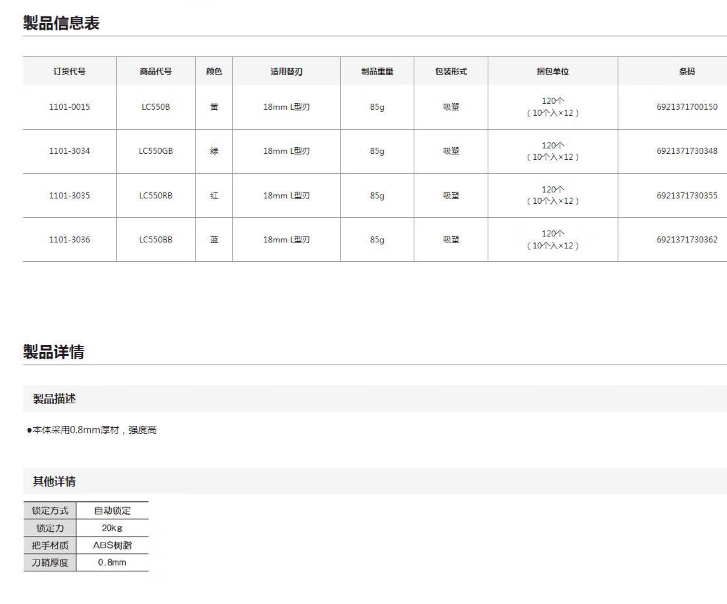
Task: Select order number 1101-0015
Action: tap(69, 107)
